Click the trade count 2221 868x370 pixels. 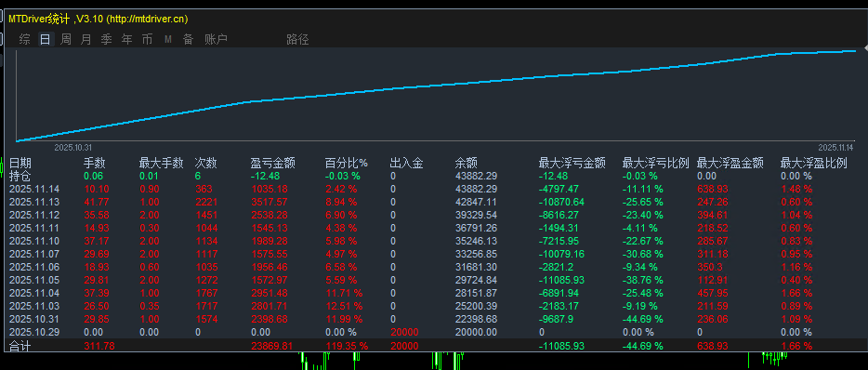coord(206,202)
